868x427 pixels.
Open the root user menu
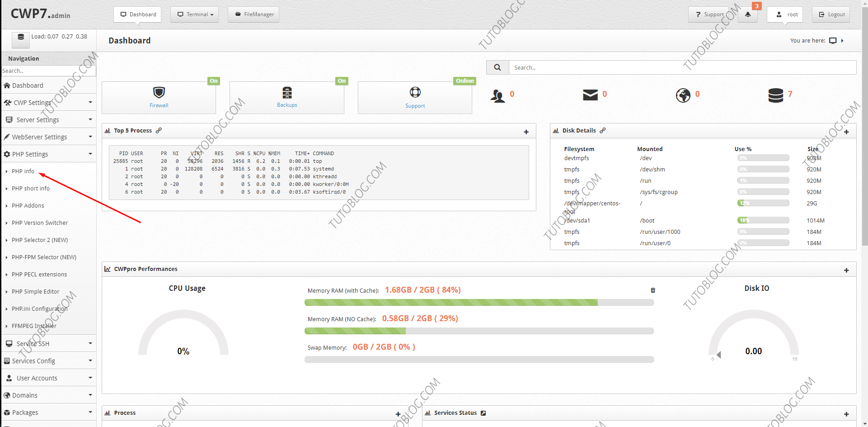[785, 14]
